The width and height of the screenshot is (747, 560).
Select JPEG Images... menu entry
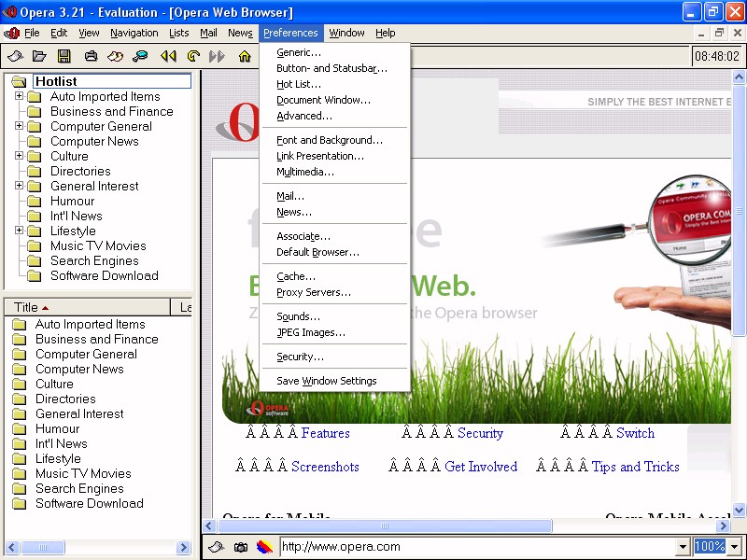coord(335,332)
